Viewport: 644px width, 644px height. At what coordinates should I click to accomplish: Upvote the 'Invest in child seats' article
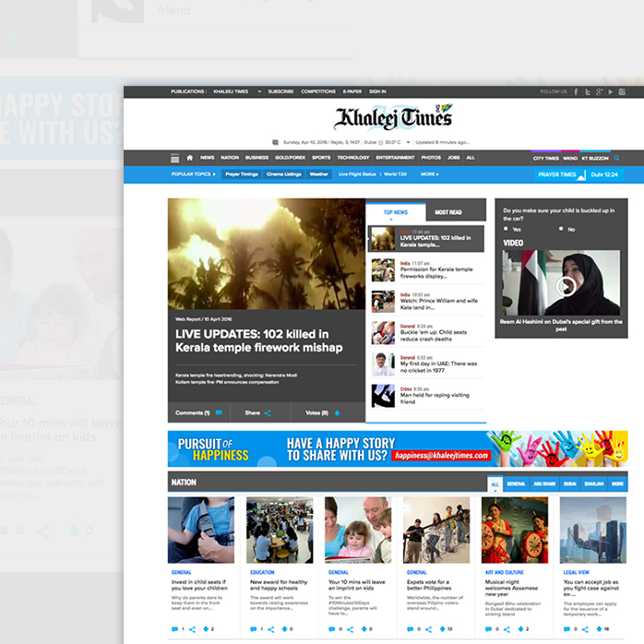(206, 629)
